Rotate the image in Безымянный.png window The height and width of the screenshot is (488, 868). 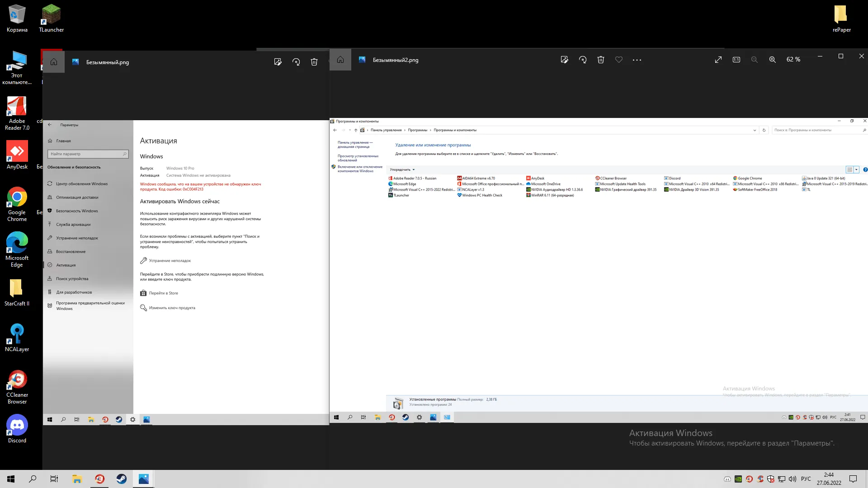pyautogui.click(x=296, y=62)
